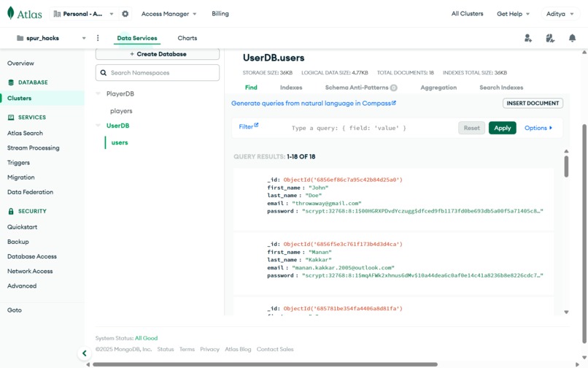Viewport: 588px width, 368px height.
Task: Open the Billing page
Action: (220, 14)
